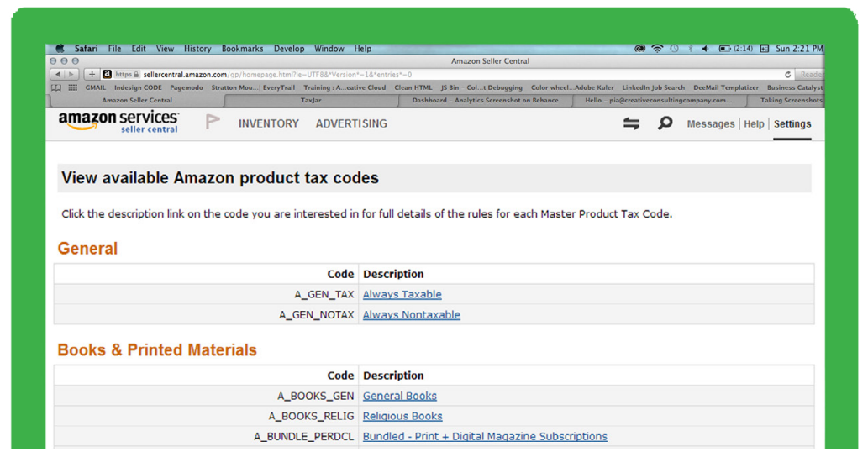868x457 pixels.
Task: Open the Stratton Mou...| EveryTrail bookmark
Action: (253, 87)
